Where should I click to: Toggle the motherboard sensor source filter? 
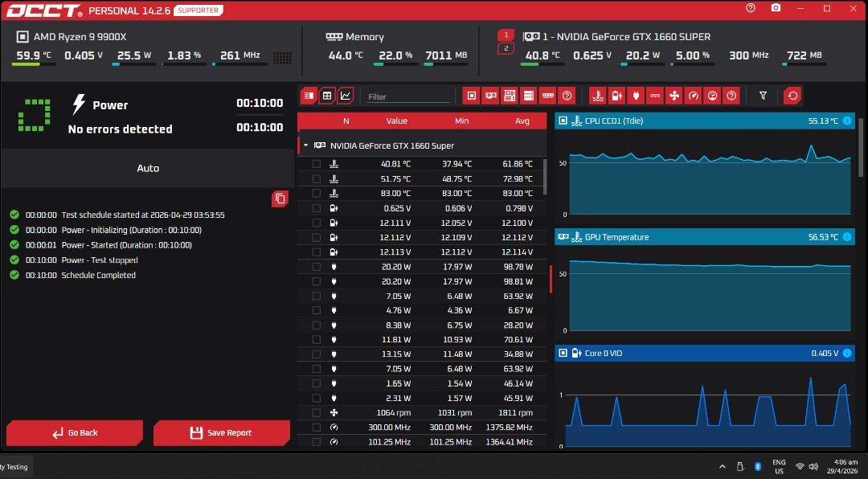coord(510,96)
